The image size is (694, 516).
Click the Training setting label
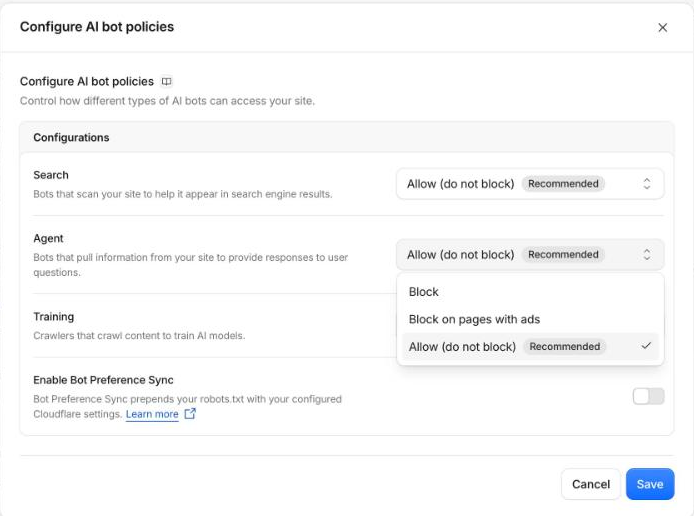[54, 317]
